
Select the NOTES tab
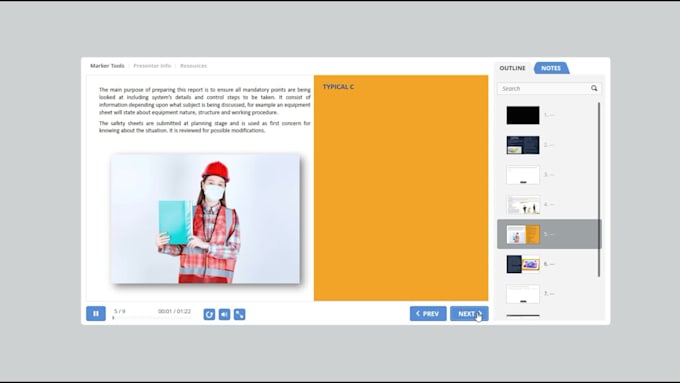(551, 68)
